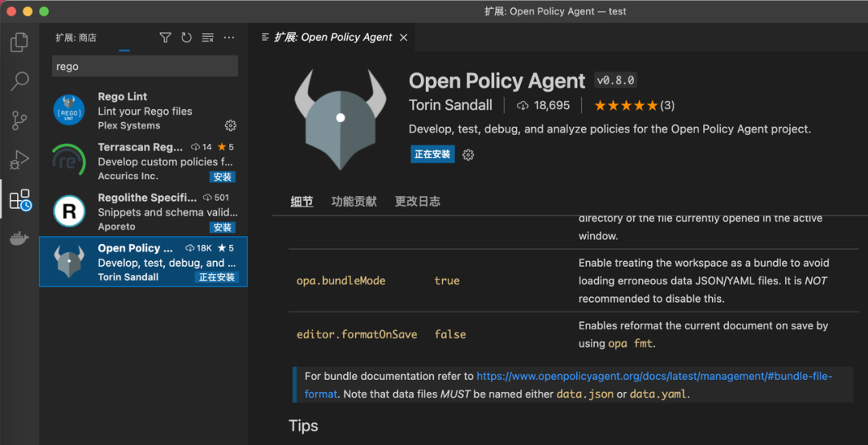This screenshot has width=868, height=445.
Task: Click the 正在安装 button in the extension header
Action: (432, 154)
